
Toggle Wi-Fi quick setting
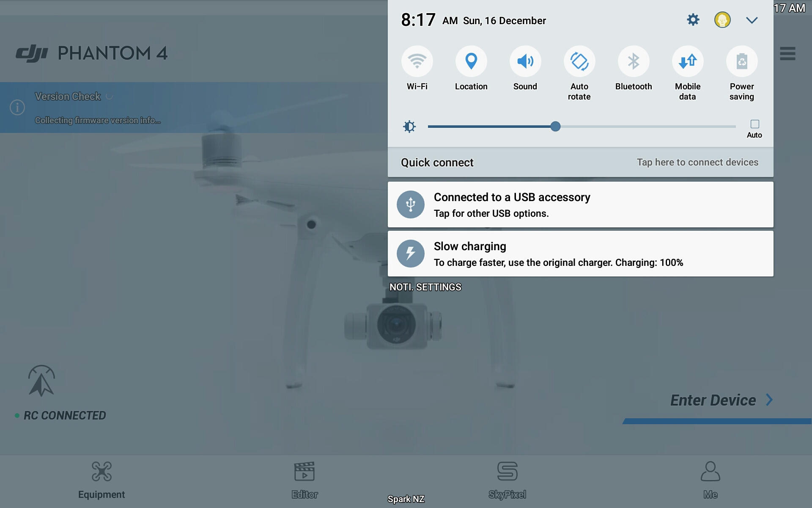(x=417, y=61)
